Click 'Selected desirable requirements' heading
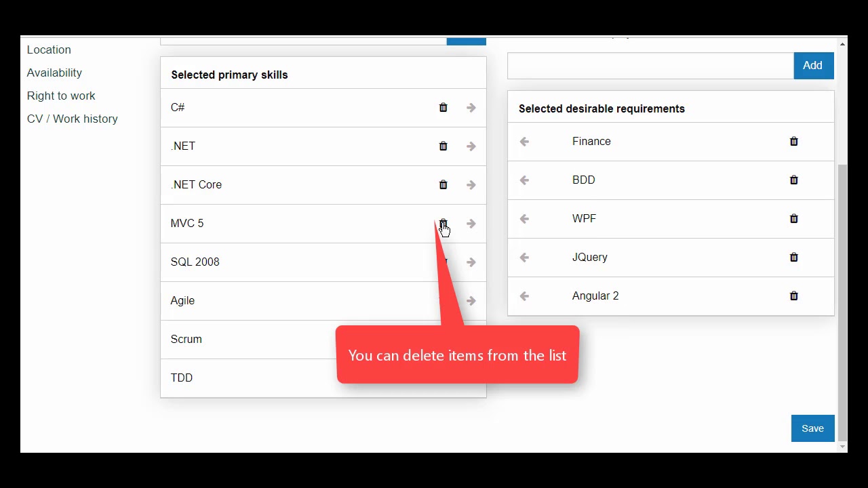Screen dimensions: 868x488 point(601,109)
